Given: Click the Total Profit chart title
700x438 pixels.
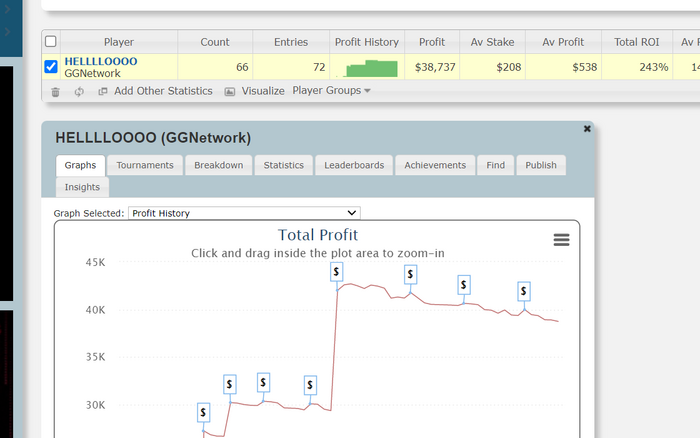Looking at the screenshot, I should point(318,235).
